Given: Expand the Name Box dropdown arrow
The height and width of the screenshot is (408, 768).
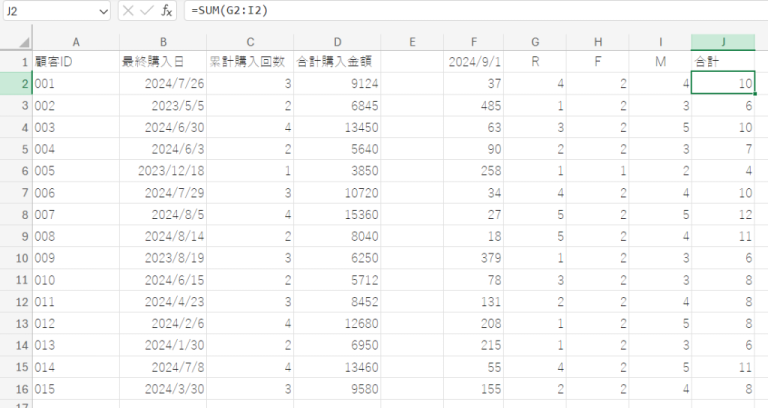Looking at the screenshot, I should click(x=103, y=10).
